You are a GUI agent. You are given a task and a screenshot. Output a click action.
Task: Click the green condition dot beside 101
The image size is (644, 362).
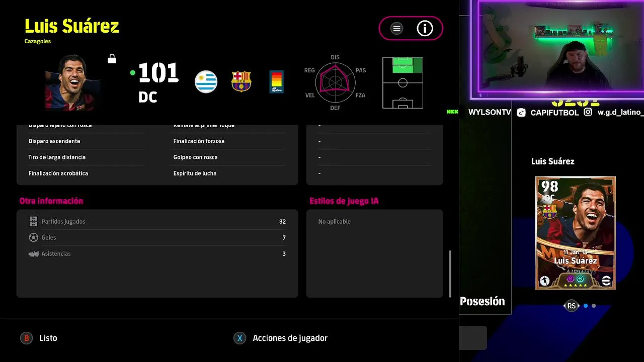pos(132,72)
